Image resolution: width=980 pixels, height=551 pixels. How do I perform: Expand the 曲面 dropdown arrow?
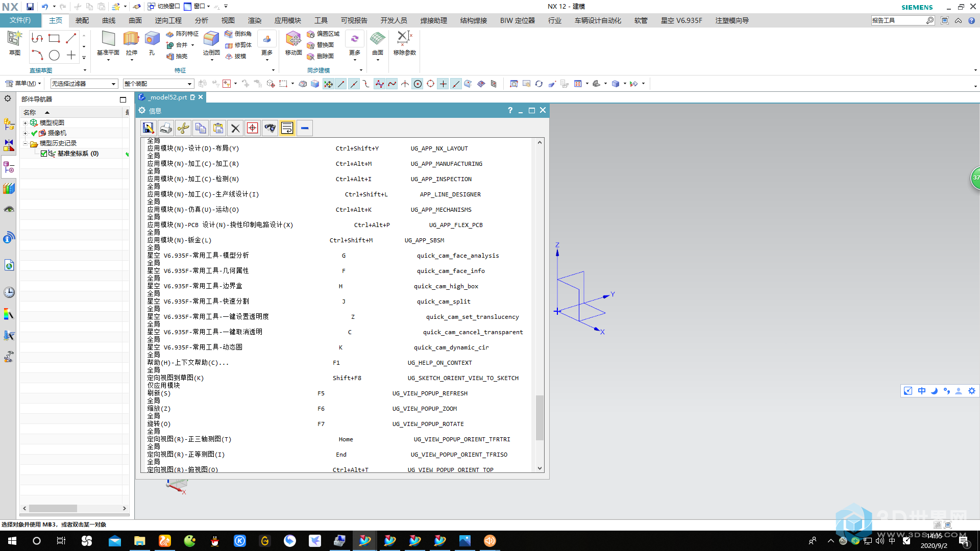coord(378,60)
